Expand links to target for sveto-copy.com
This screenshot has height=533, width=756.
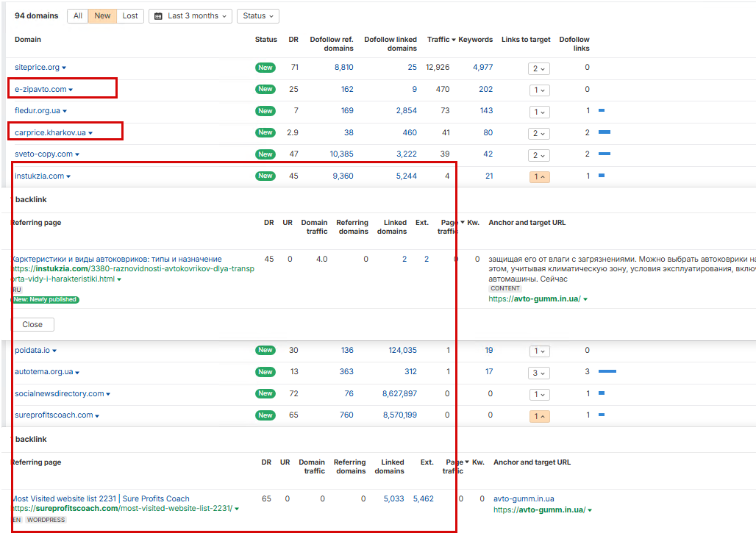tap(539, 155)
